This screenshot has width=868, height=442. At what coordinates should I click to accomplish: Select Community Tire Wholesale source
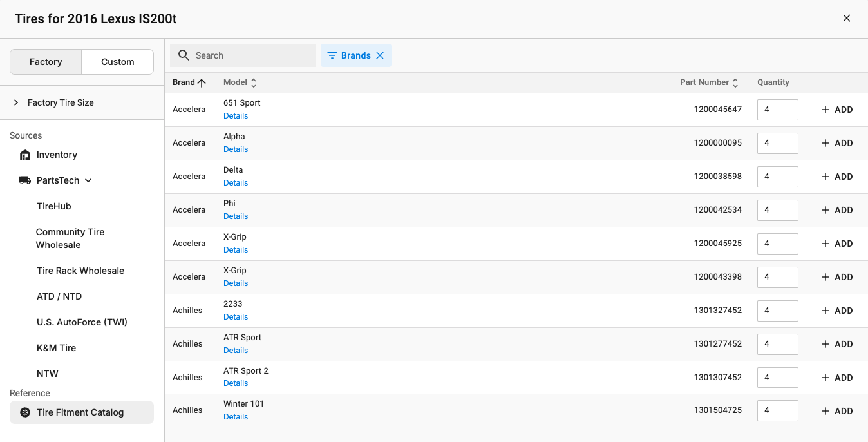[x=70, y=238]
